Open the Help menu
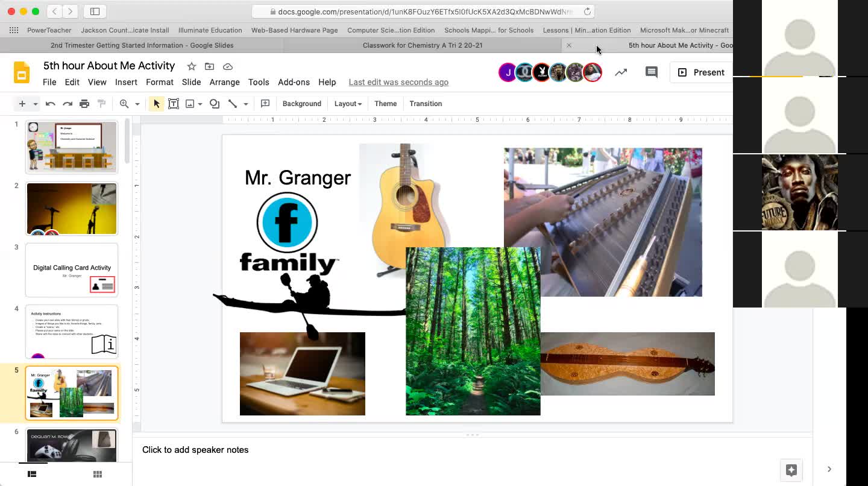 (x=327, y=82)
